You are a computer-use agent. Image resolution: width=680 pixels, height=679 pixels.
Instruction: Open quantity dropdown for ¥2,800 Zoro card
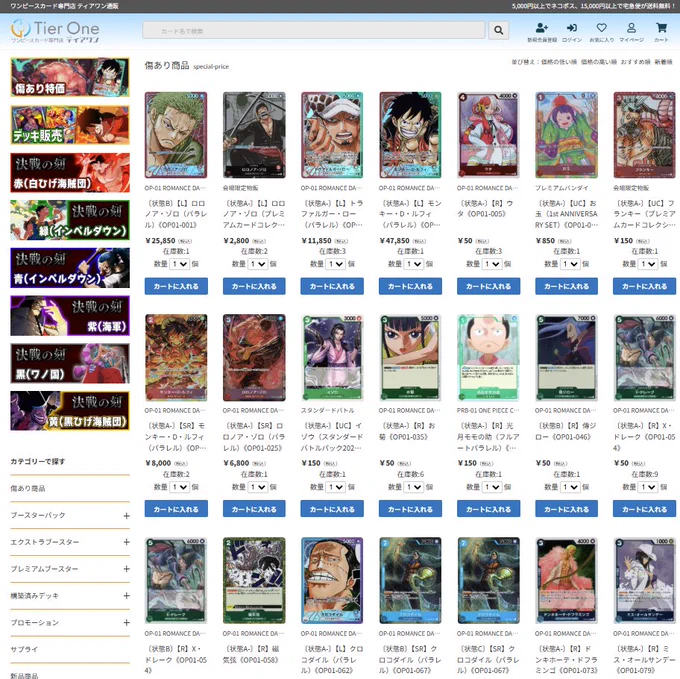258,264
